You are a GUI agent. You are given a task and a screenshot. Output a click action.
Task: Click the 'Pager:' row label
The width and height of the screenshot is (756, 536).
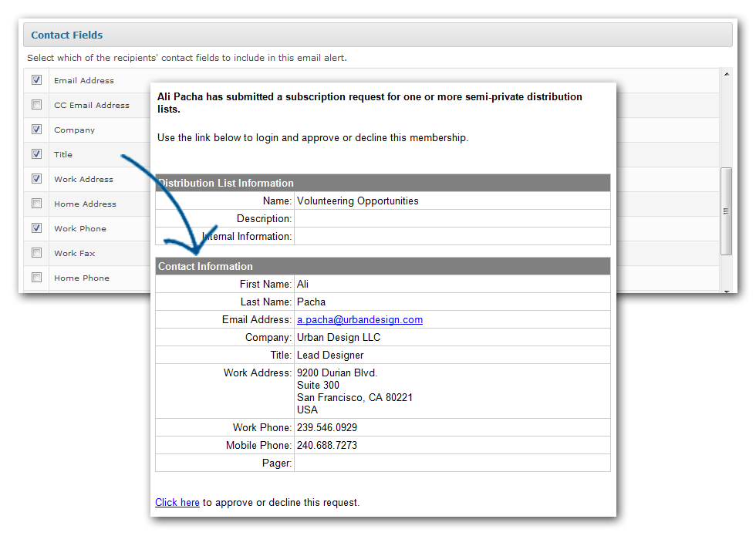[x=277, y=464]
